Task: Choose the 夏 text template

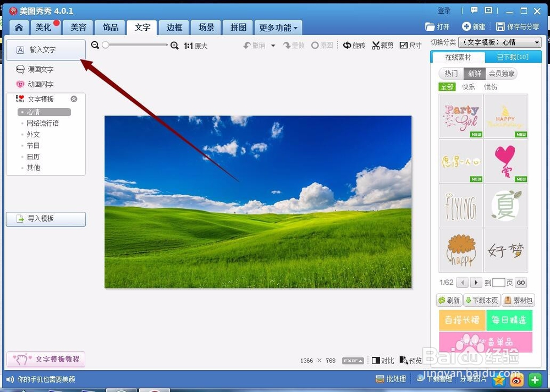Action: [x=505, y=206]
